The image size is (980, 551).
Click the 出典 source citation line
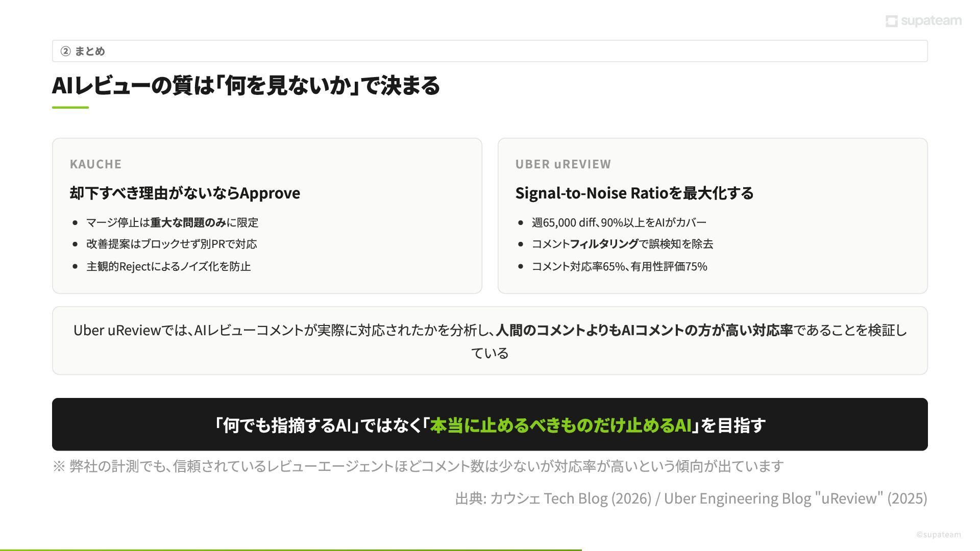point(691,498)
